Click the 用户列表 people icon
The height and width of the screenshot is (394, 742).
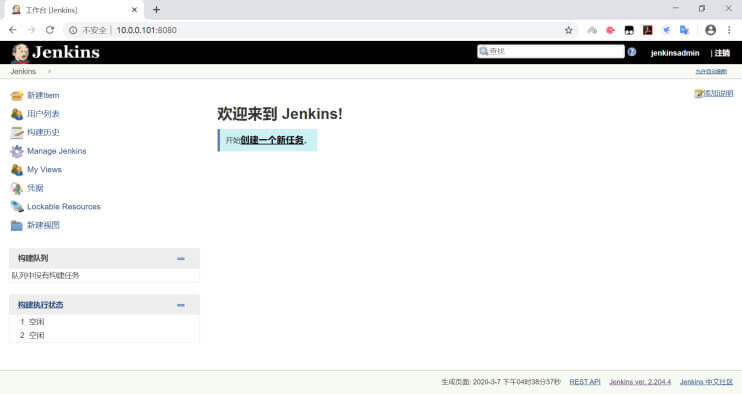point(17,114)
